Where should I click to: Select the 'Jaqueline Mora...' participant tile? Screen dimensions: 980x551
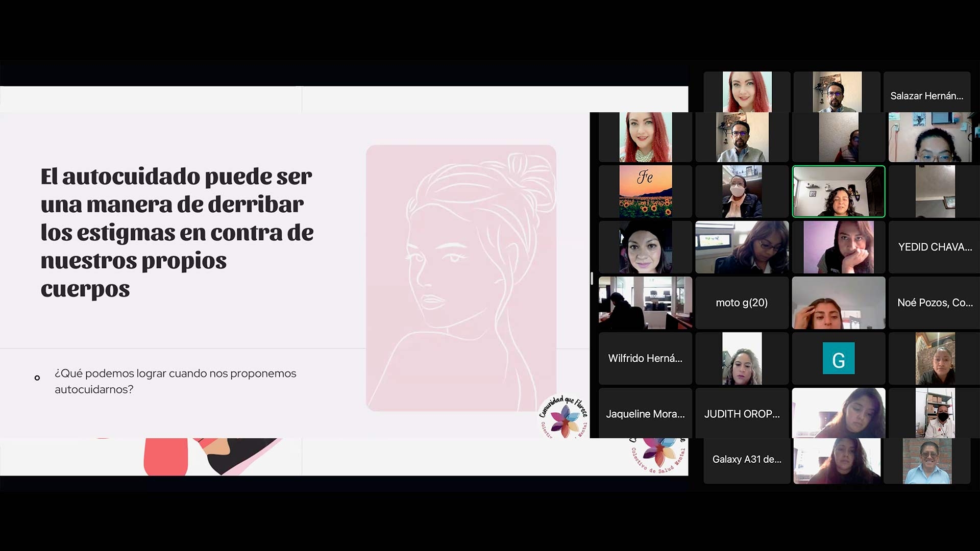pos(645,414)
